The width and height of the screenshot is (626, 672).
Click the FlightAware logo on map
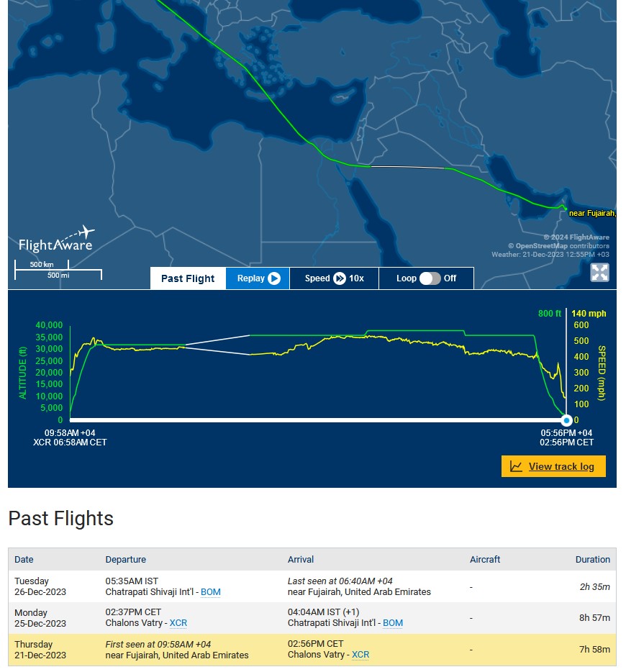56,239
